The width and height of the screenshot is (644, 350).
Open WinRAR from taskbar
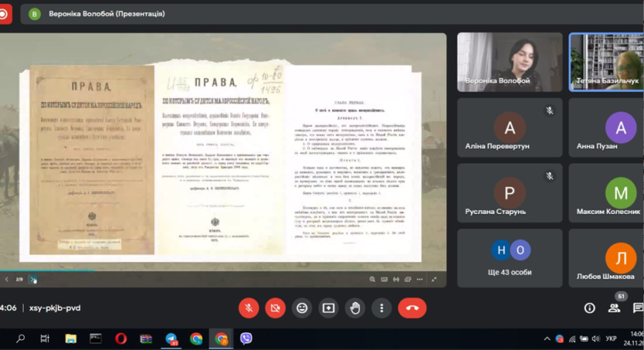pos(146,339)
